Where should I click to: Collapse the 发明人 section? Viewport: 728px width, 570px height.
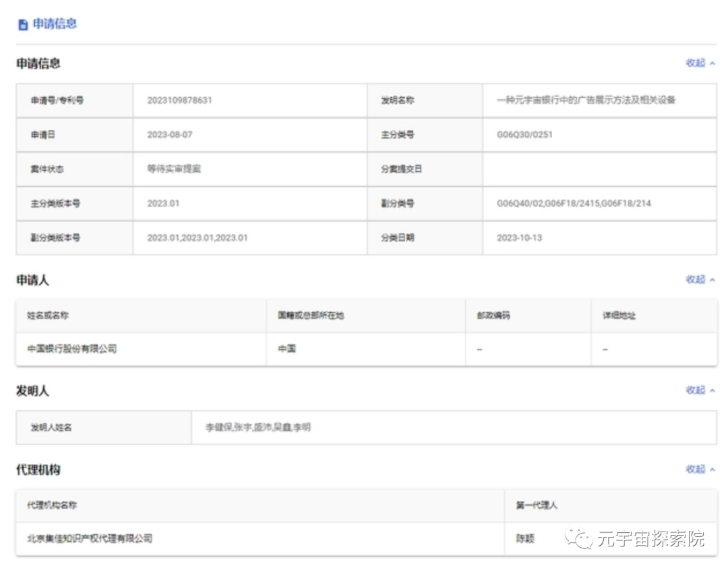[700, 390]
